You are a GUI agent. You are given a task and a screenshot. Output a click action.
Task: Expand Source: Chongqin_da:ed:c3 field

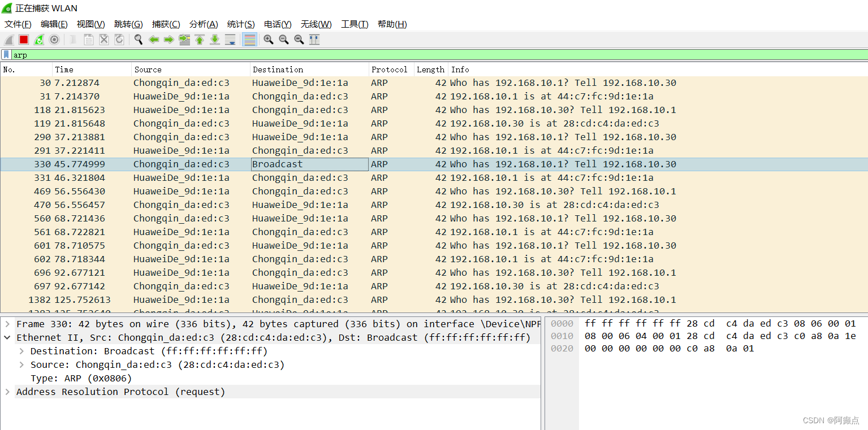21,364
